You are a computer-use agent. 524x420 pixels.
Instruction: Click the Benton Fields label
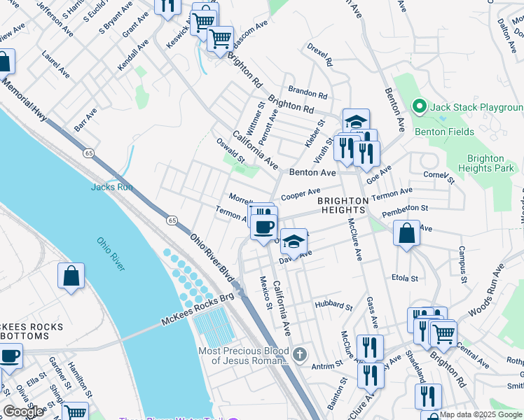pos(444,132)
